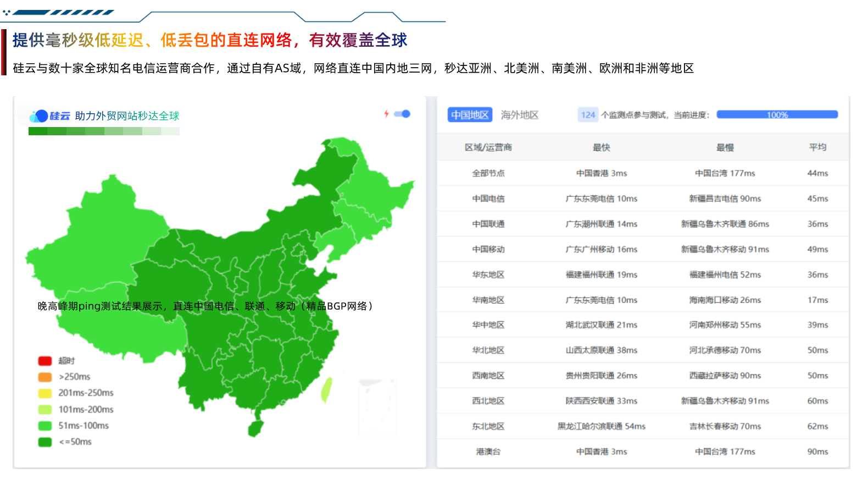Viewport: 868px width, 485px height.
Task: Click 90ms average for 港澳台
Action: pos(817,451)
